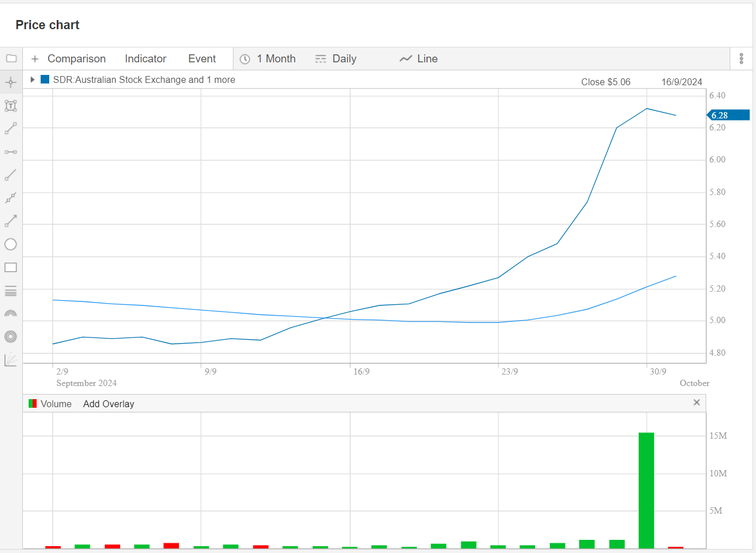Click the interval icon next to Daily

tap(320, 59)
